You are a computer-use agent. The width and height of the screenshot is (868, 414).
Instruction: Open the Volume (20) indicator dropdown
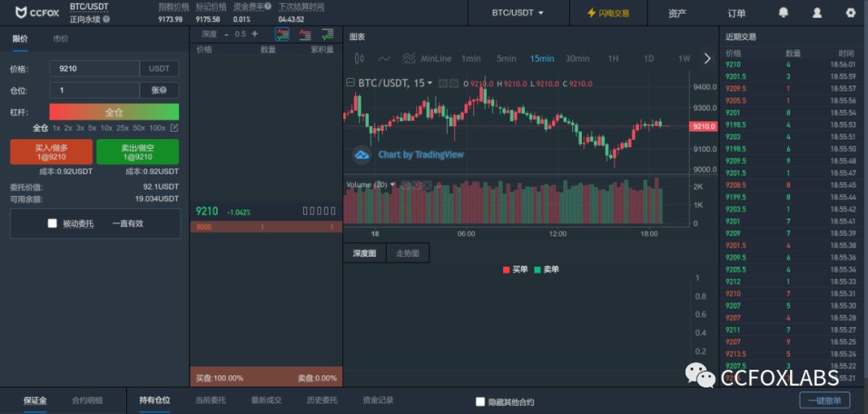click(392, 184)
